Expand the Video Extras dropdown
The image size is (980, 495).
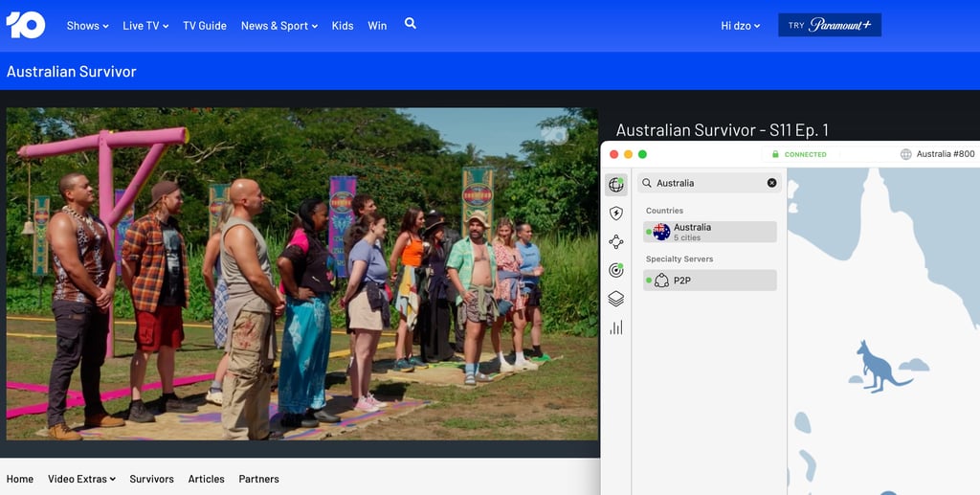pyautogui.click(x=82, y=479)
